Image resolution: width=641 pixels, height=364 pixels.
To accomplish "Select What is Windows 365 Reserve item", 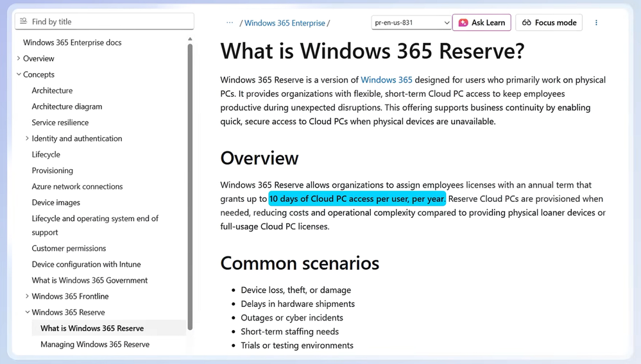I will point(108,328).
